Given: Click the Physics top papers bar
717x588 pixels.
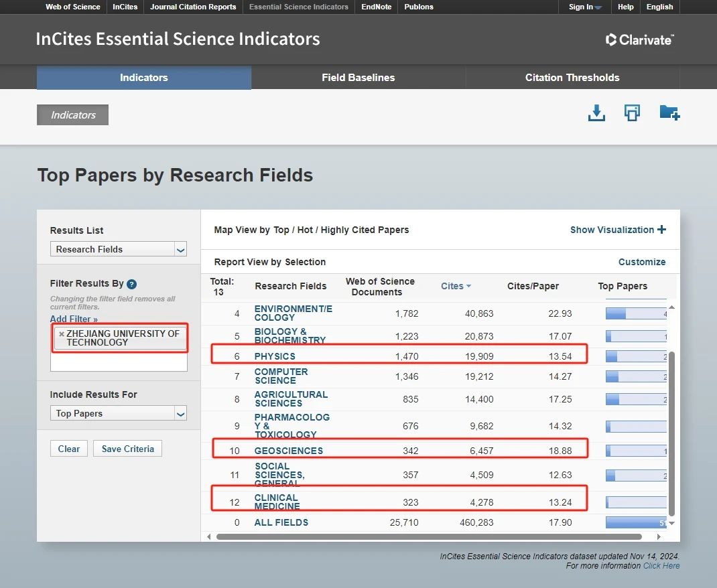Looking at the screenshot, I should [x=636, y=356].
